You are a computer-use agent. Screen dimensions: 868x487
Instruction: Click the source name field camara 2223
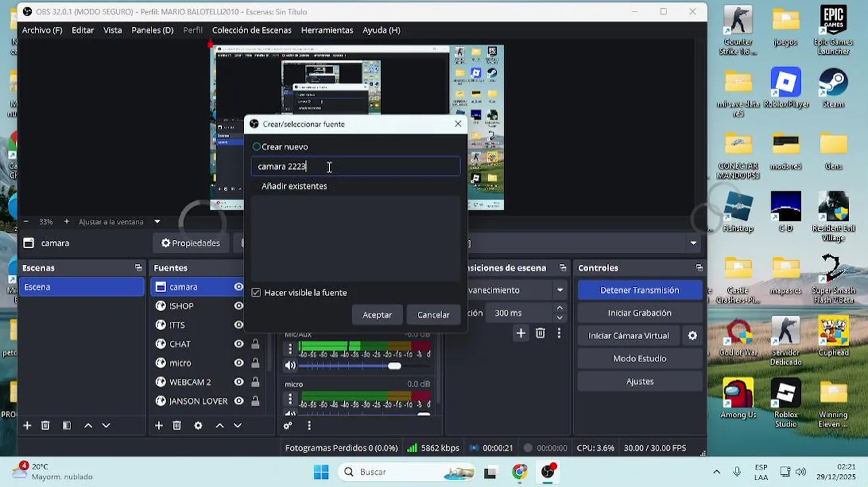coord(356,166)
